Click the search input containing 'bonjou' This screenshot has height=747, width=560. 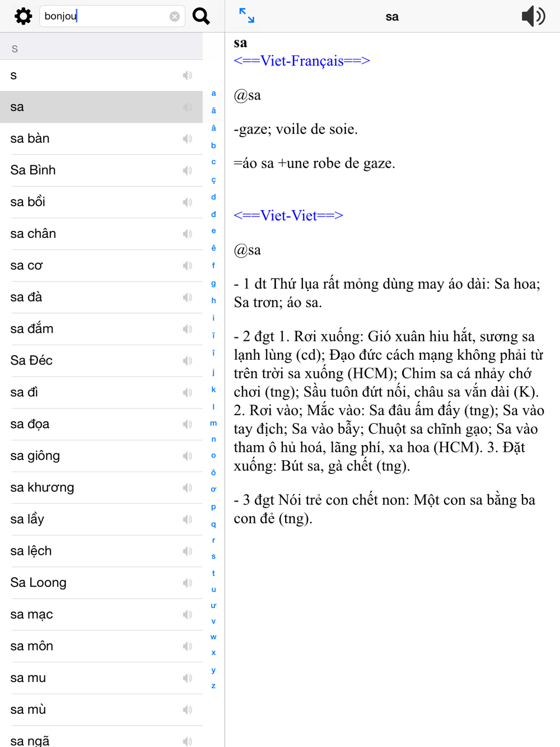tap(112, 16)
